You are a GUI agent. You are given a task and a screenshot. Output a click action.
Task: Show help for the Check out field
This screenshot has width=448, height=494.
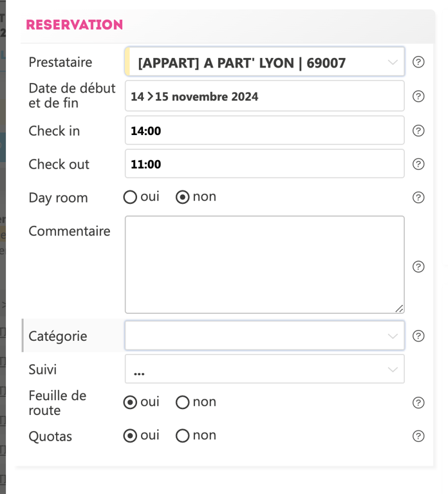pos(418,164)
